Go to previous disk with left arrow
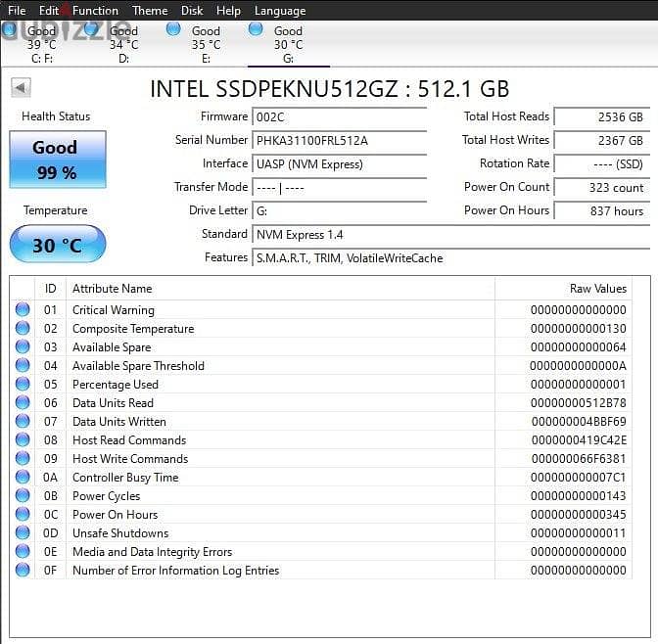 (21, 88)
